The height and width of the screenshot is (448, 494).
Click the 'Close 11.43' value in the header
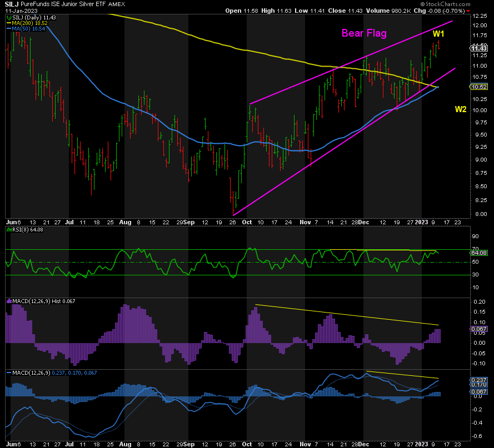pyautogui.click(x=345, y=11)
